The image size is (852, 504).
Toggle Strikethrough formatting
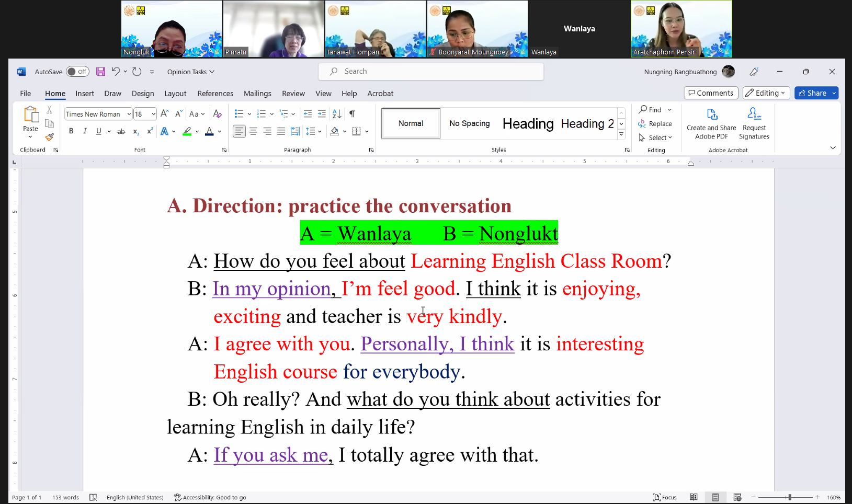[x=121, y=131]
